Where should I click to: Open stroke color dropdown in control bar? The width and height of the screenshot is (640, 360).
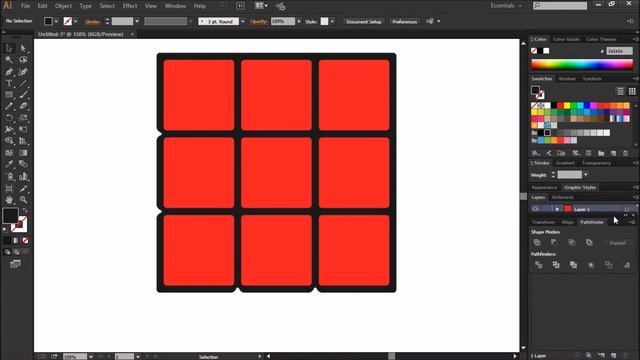pos(76,21)
